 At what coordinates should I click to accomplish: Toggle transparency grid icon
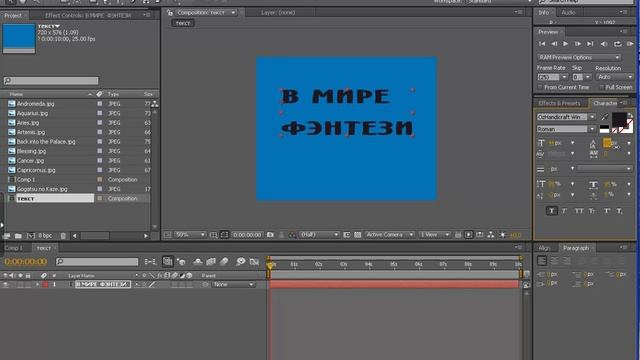click(358, 235)
